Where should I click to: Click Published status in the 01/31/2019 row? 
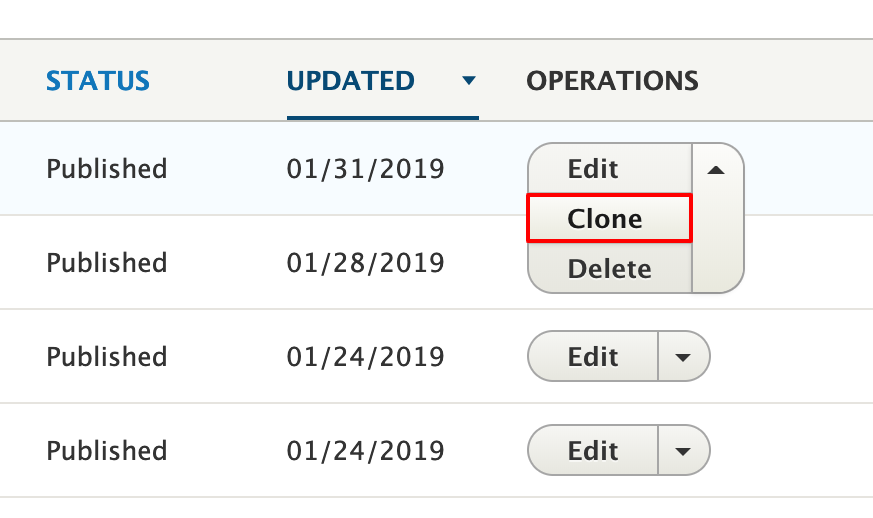pyautogui.click(x=107, y=168)
